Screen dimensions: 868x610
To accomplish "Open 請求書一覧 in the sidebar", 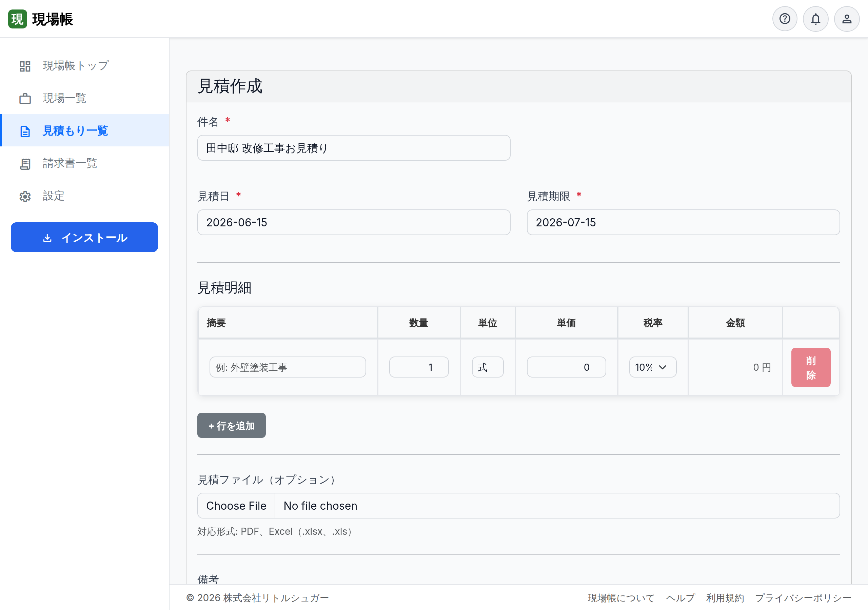I will click(85, 163).
